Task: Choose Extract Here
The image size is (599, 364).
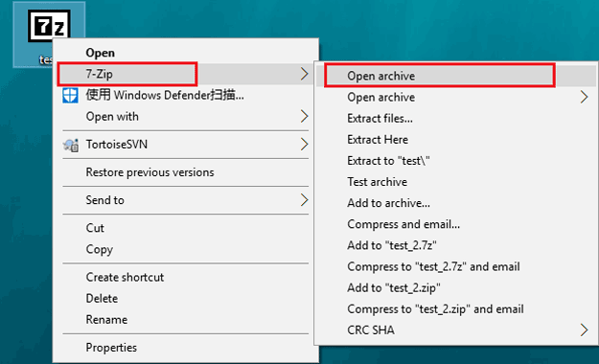Action: point(378,140)
